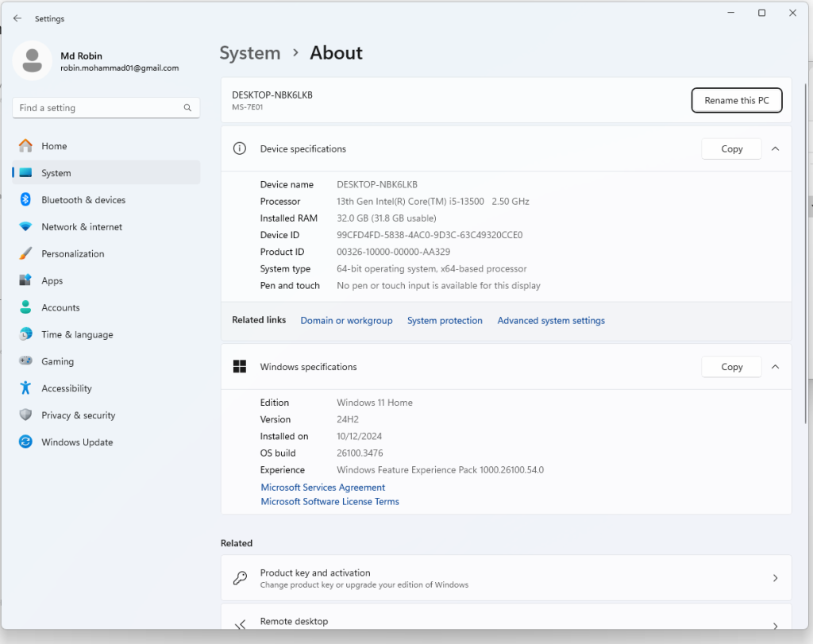Click the MS-7E01 model text

click(x=248, y=107)
